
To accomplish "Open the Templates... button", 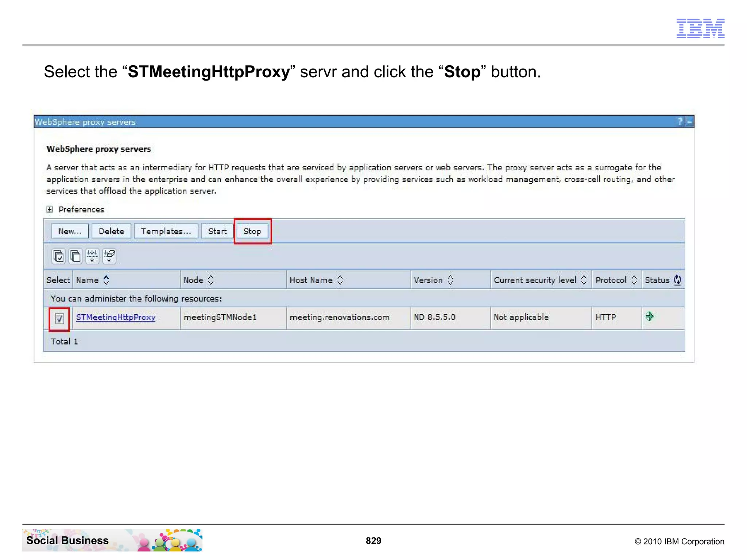I will 166,231.
